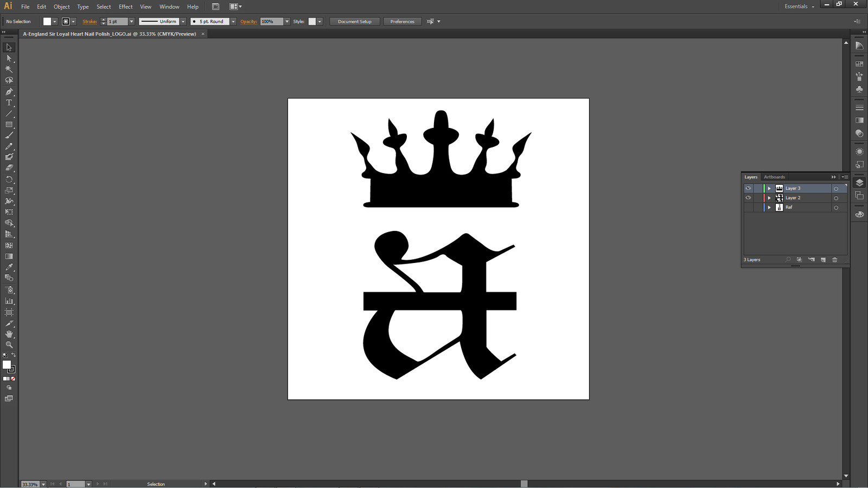Screen dimensions: 868x488
Task: Open the Uniform width profile dropdown
Action: point(183,22)
